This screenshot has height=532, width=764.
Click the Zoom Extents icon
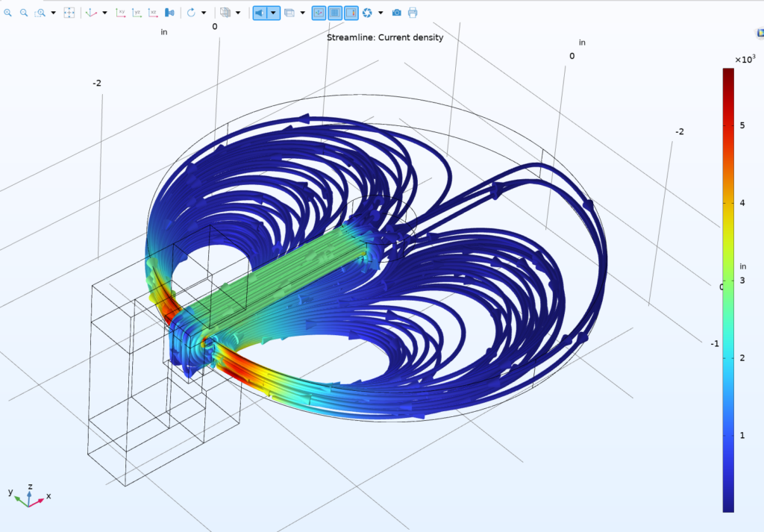tap(69, 13)
